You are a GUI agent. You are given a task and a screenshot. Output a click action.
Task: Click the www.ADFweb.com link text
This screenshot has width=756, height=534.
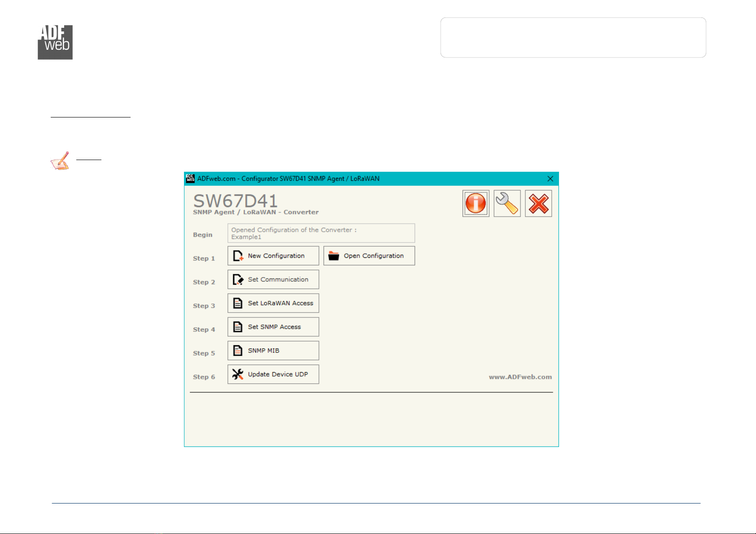pos(520,377)
